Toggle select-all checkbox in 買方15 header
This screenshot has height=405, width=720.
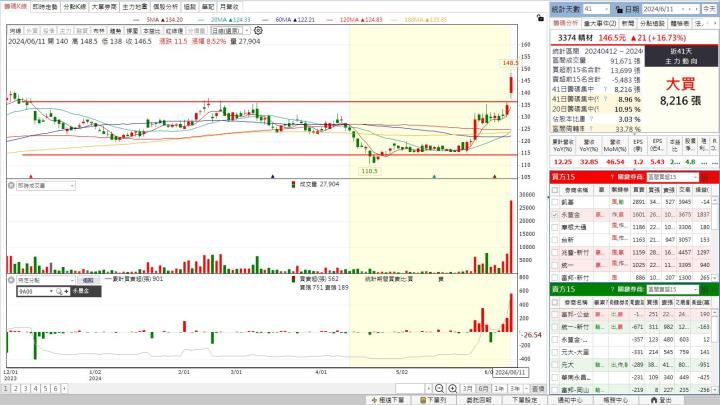[x=555, y=190]
